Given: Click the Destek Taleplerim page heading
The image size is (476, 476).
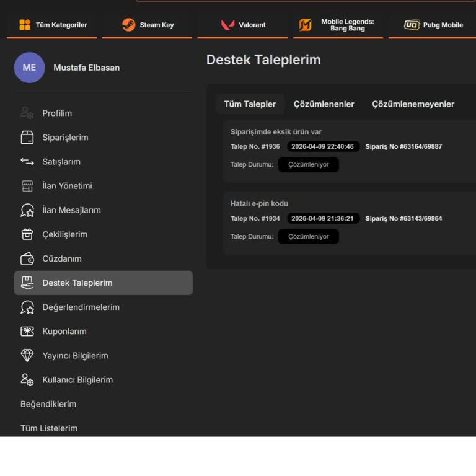Looking at the screenshot, I should (x=263, y=59).
